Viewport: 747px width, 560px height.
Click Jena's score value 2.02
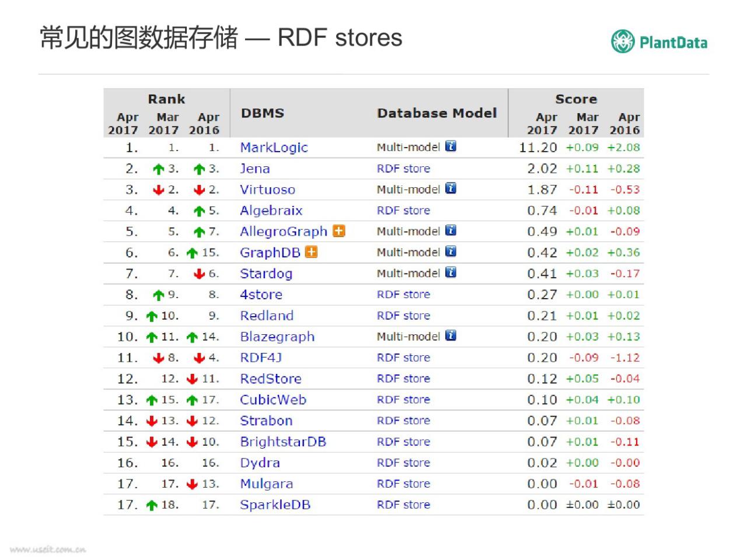pos(542,169)
